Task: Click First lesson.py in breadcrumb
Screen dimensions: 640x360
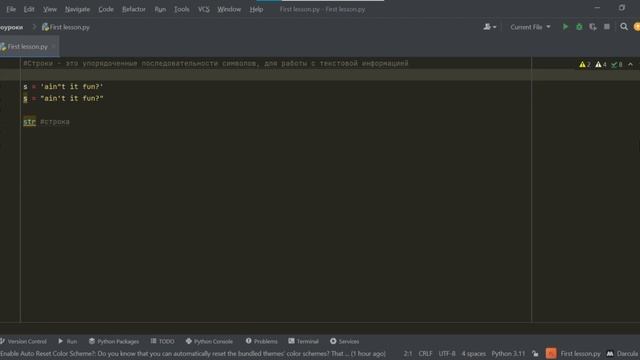Action: 66,27
